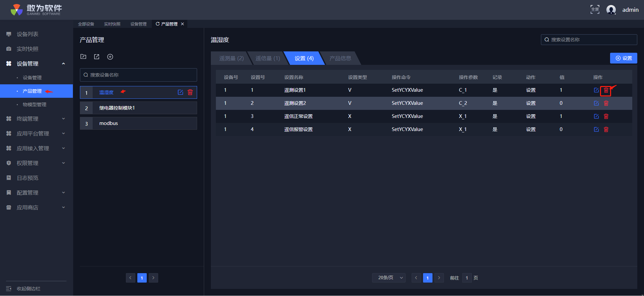This screenshot has width=644, height=296.
Task: Expand the 应用接入管理 sidebar group
Action: coord(36,149)
